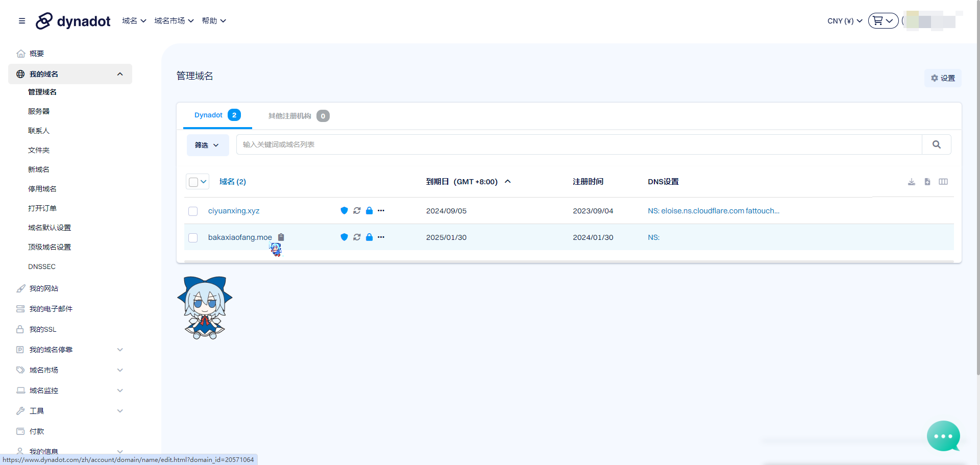Image resolution: width=980 pixels, height=465 pixels.
Task: Click the download list icon in table header
Action: tap(912, 182)
